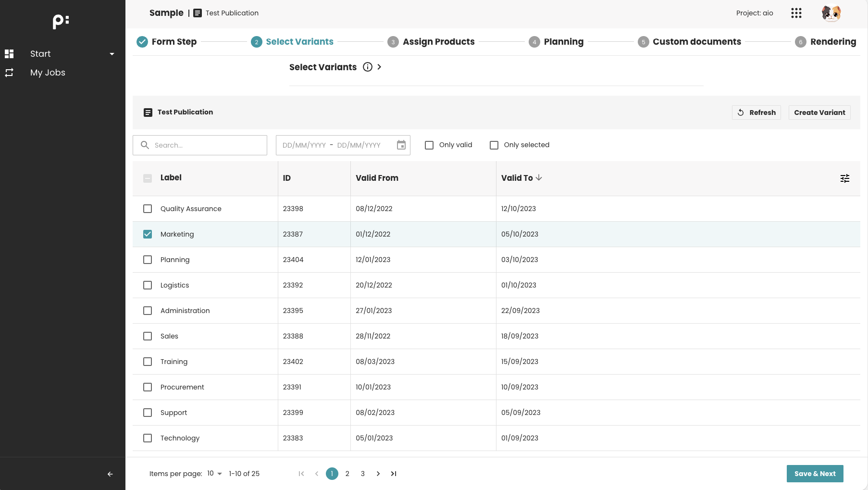Go to the last page of results
868x490 pixels.
pyautogui.click(x=394, y=474)
